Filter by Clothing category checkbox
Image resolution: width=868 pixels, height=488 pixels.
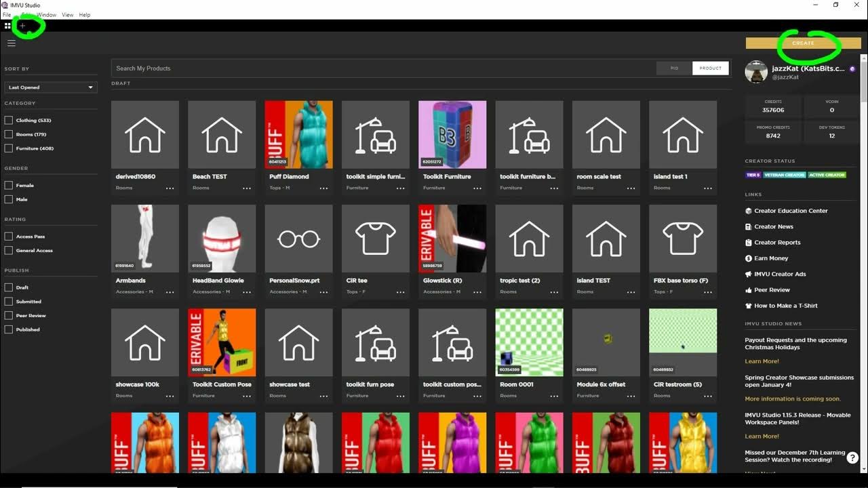point(9,120)
